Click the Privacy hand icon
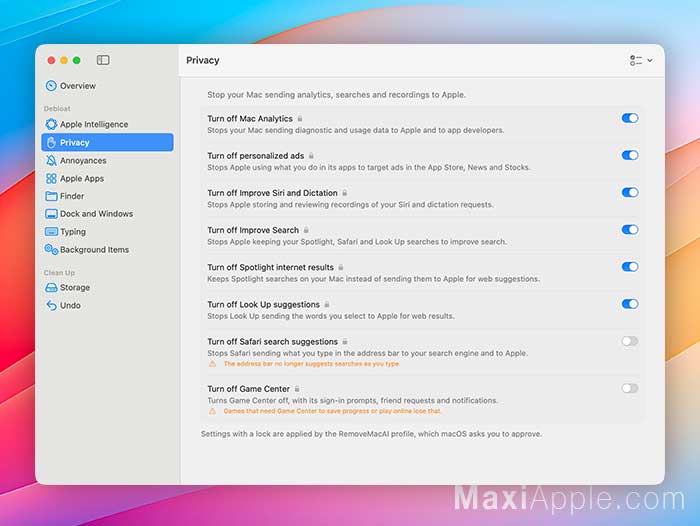700x526 pixels. point(51,142)
